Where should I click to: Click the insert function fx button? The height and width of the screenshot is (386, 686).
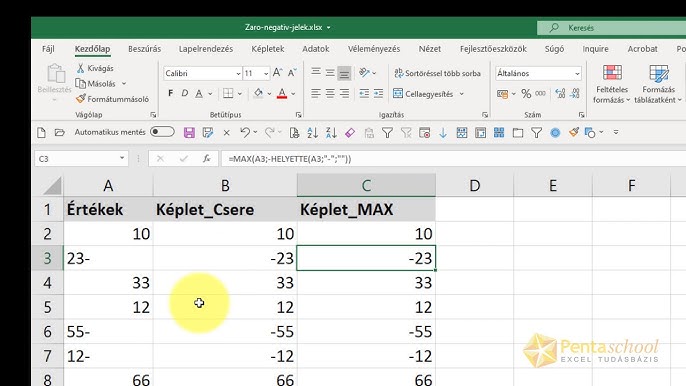click(206, 159)
